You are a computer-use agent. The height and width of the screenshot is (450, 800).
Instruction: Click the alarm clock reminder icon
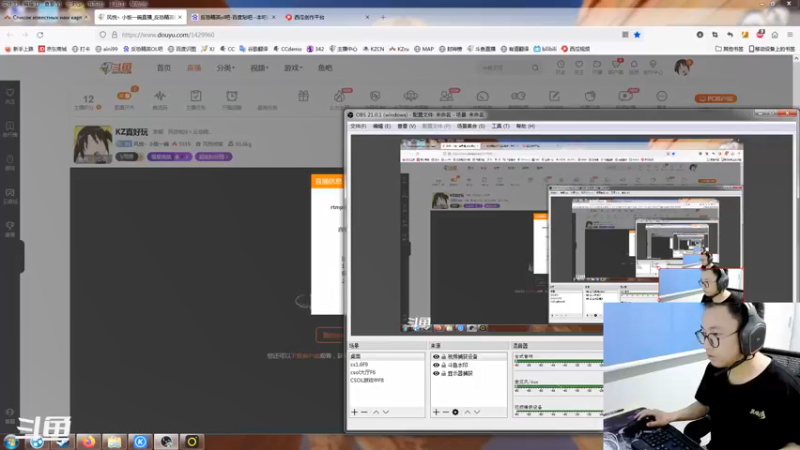click(232, 95)
